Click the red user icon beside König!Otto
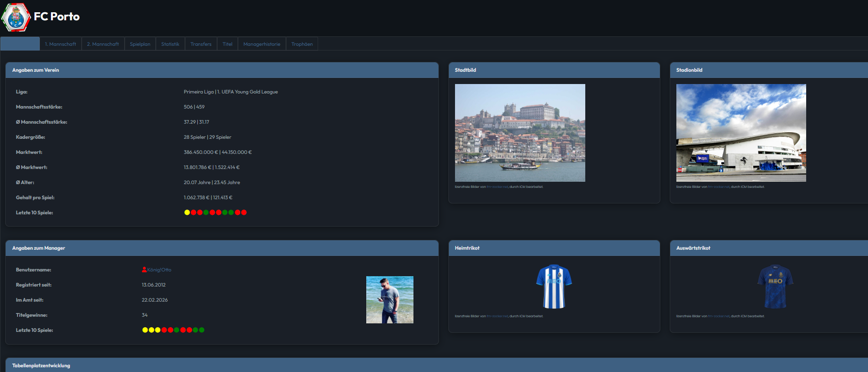This screenshot has width=868, height=372. click(144, 270)
